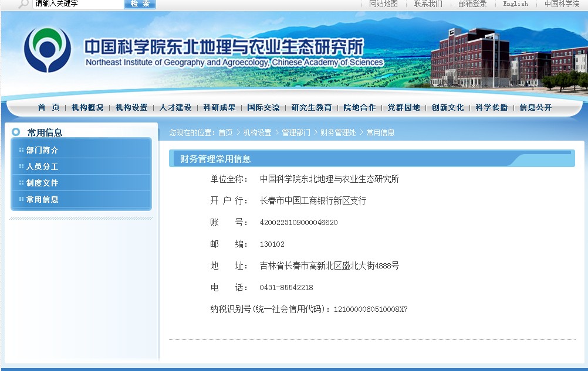Open the 科研成果 menu item
This screenshot has height=371, width=588.
click(219, 107)
